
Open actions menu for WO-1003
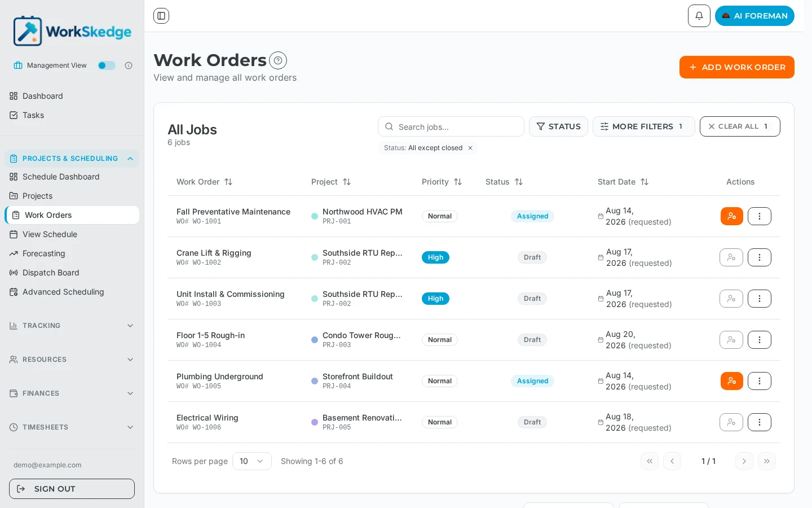click(759, 299)
